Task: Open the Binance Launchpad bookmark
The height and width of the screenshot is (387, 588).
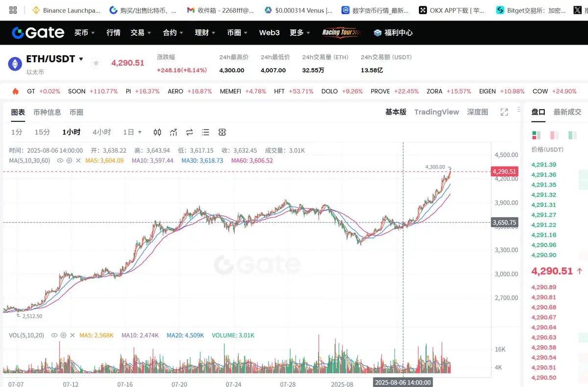Action: (66, 10)
